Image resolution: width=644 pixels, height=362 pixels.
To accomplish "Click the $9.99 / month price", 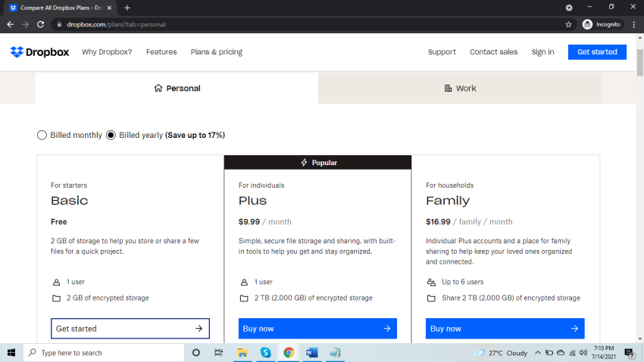I will [265, 222].
